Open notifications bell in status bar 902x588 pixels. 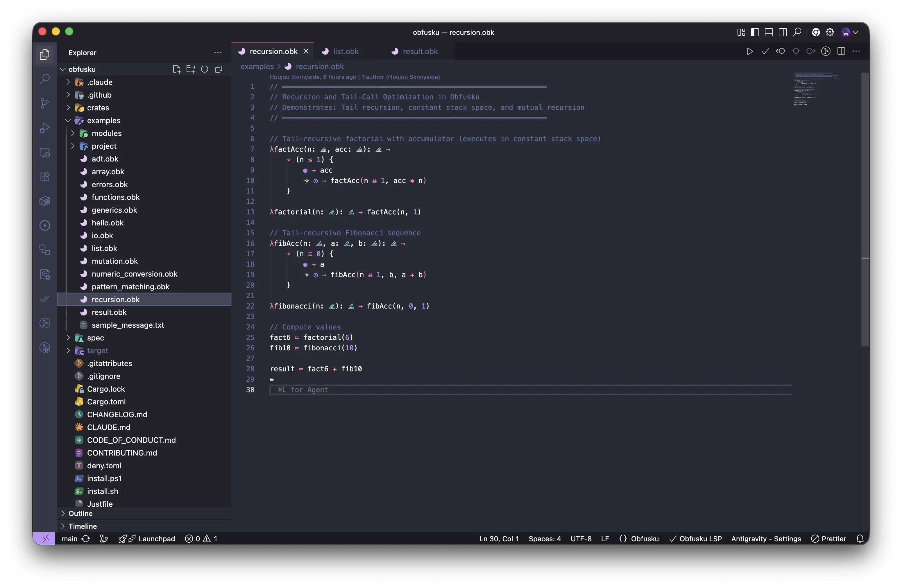coord(860,539)
